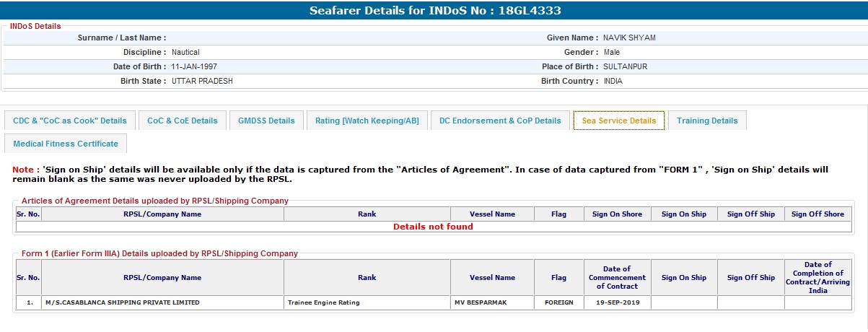Select the GMDSS Details tab

tap(266, 121)
